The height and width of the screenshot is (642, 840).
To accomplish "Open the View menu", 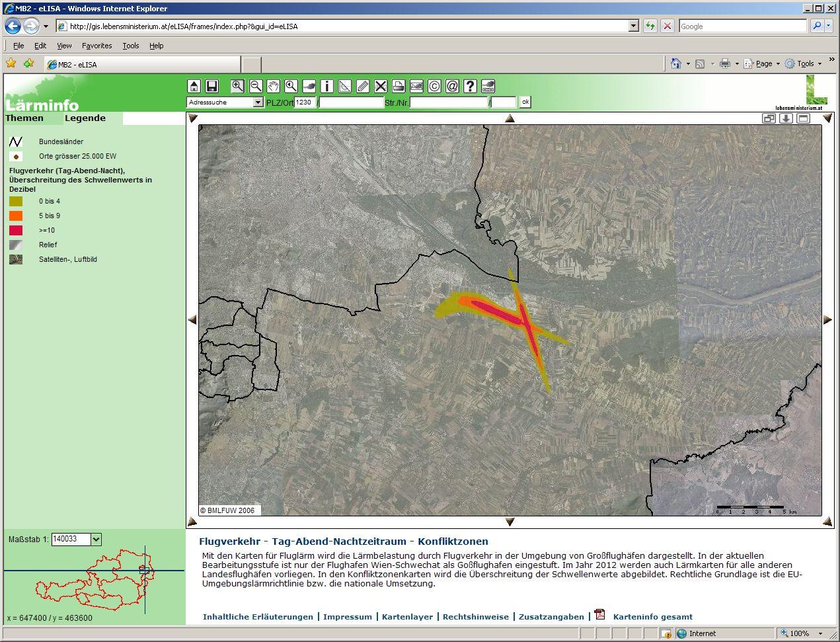I will [64, 46].
